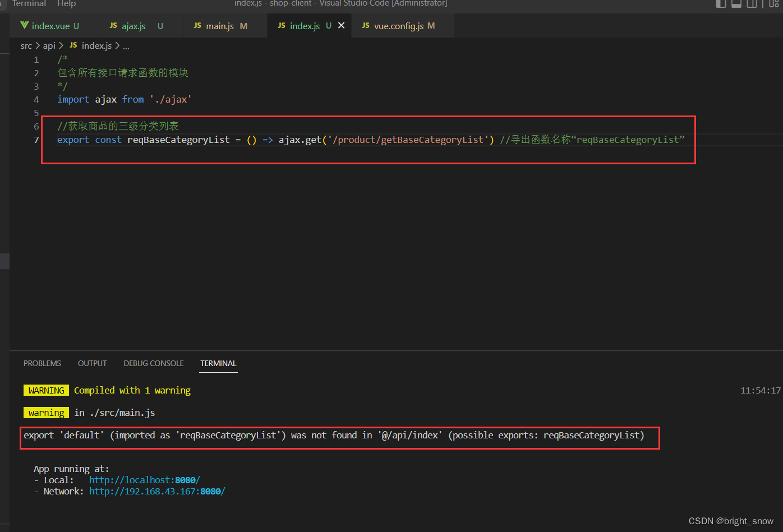Screen dimensions: 783x532
Task: Toggle the bottom panel layout icon
Action: [736, 3]
